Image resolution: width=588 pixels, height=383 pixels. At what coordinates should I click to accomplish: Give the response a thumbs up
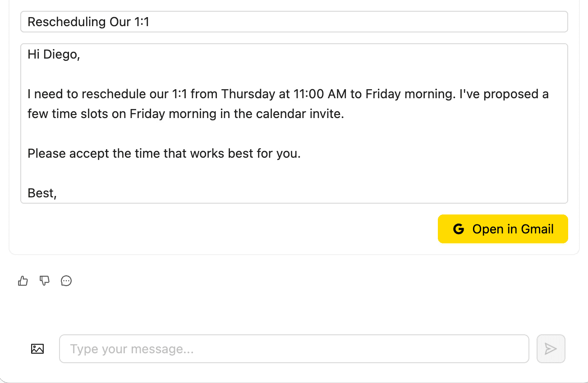tap(23, 281)
